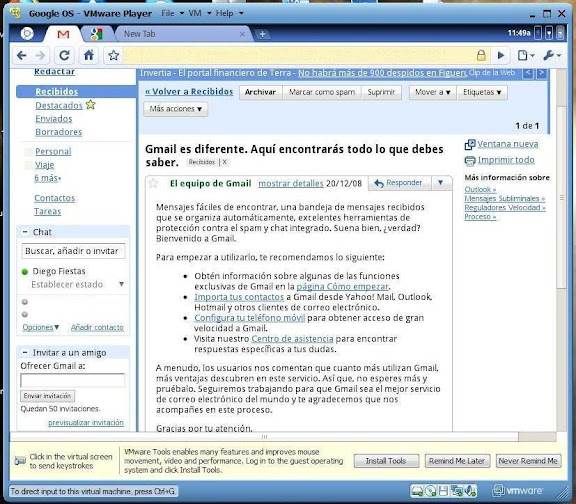576x504 pixels.
Task: Click the Ventana nueva window icon
Action: pyautogui.click(x=470, y=144)
